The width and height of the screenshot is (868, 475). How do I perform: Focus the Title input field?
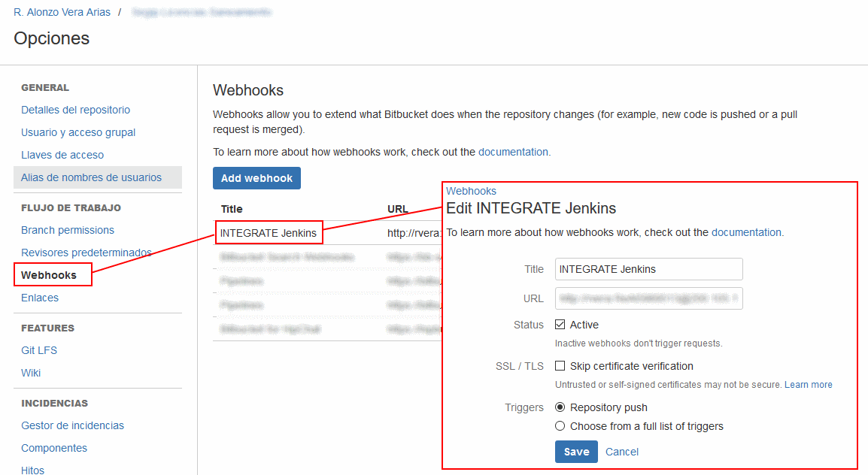point(649,269)
